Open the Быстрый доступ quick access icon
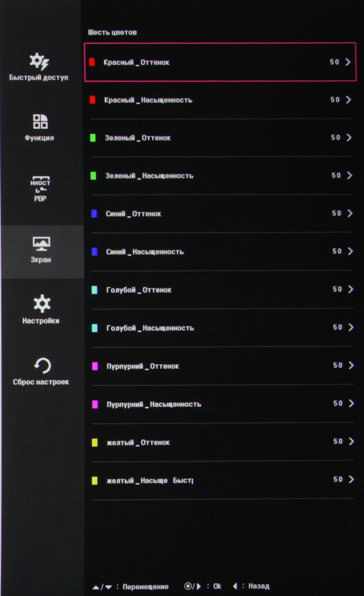 point(39,62)
